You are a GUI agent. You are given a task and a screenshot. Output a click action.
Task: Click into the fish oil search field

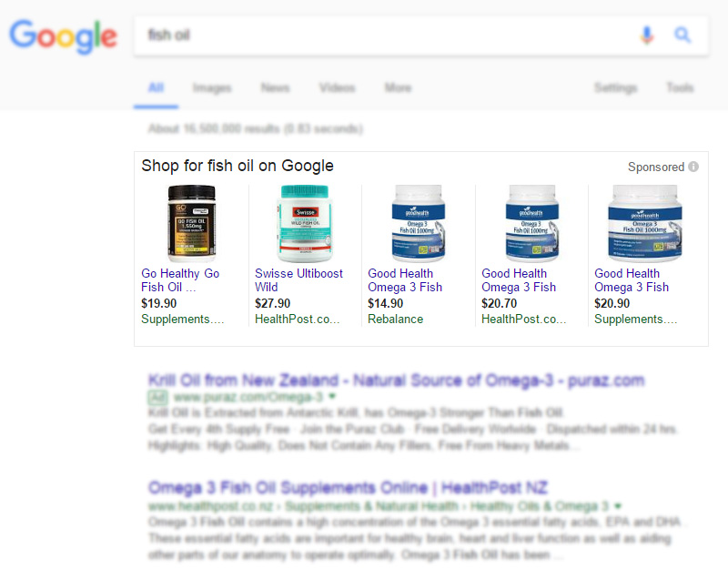pyautogui.click(x=382, y=35)
